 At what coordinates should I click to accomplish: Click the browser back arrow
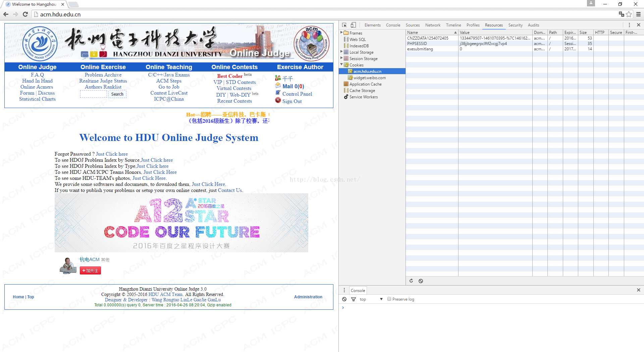click(6, 14)
